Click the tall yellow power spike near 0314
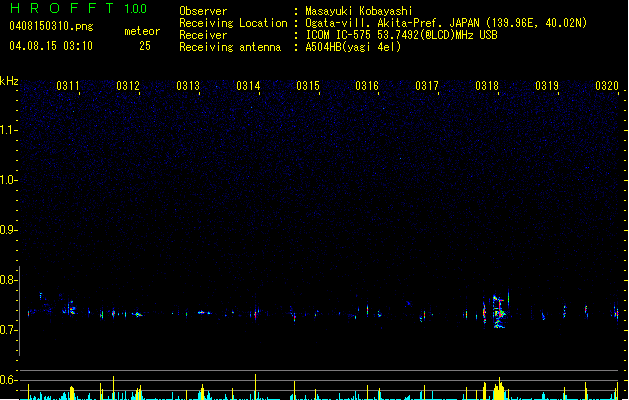The image size is (629, 400). 256,387
